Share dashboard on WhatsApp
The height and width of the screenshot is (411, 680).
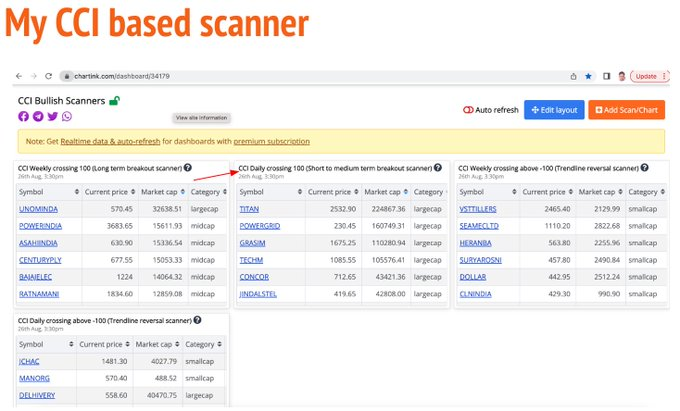coord(67,116)
